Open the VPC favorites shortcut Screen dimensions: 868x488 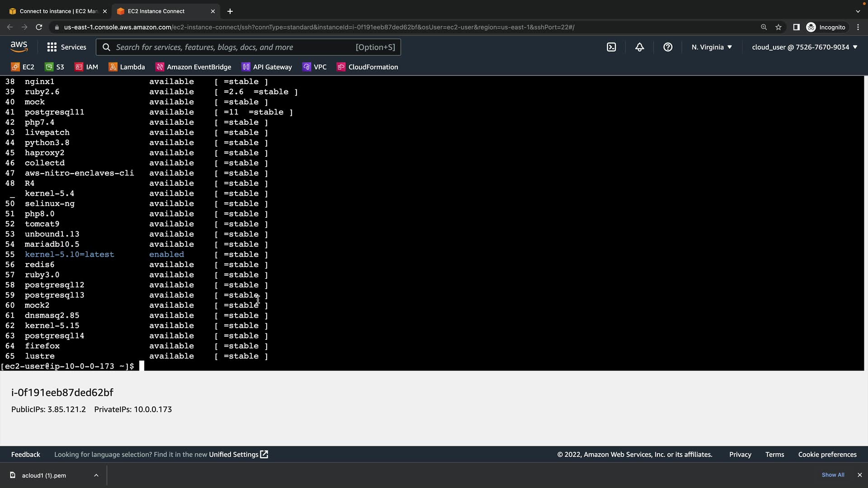(x=315, y=67)
